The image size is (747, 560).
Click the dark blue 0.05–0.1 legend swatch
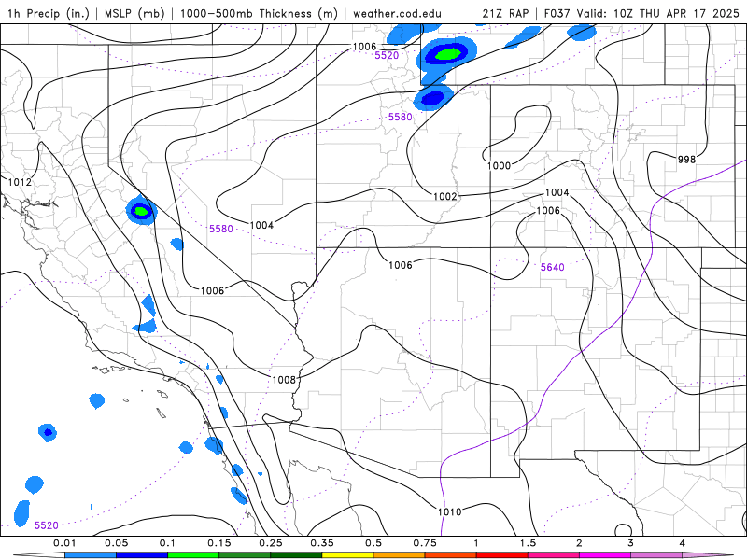(142, 555)
